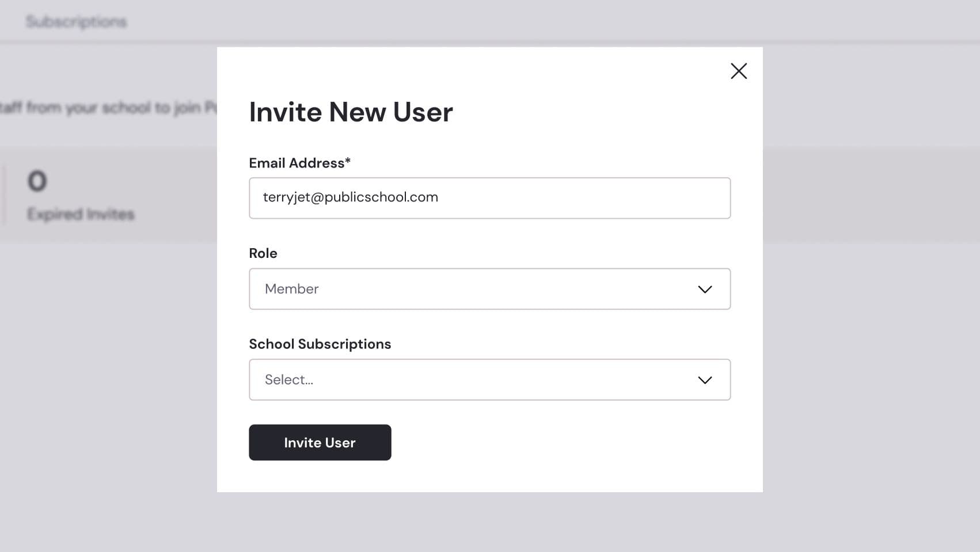Screen dimensions: 980x552
Task: Click the Role field label
Action: click(263, 253)
